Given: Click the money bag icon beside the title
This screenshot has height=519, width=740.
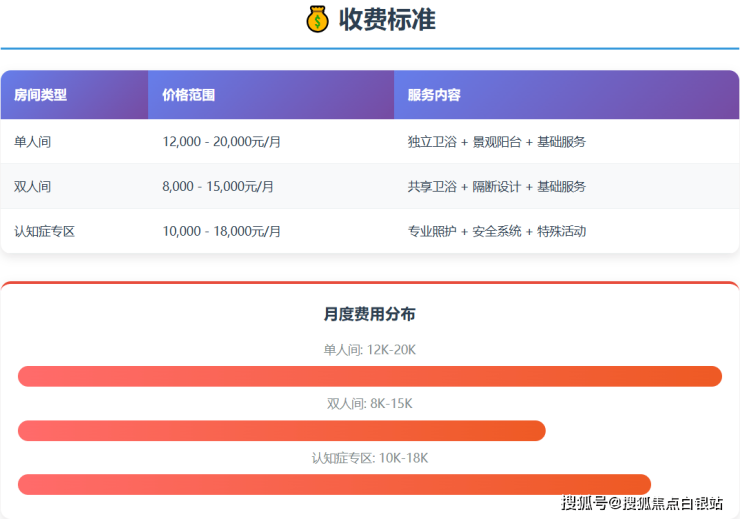Looking at the screenshot, I should click(317, 20).
